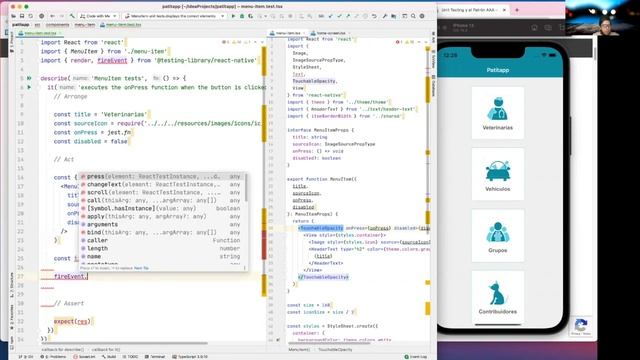Image resolution: width=640 pixels, height=360 pixels.
Task: Open the Favorites tool window stripe
Action: pos(11,318)
